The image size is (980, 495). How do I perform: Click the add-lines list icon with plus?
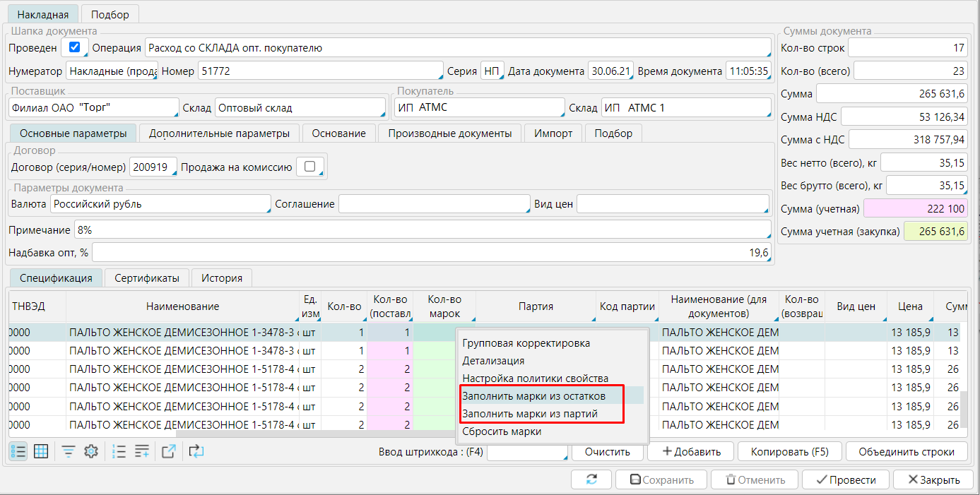142,452
